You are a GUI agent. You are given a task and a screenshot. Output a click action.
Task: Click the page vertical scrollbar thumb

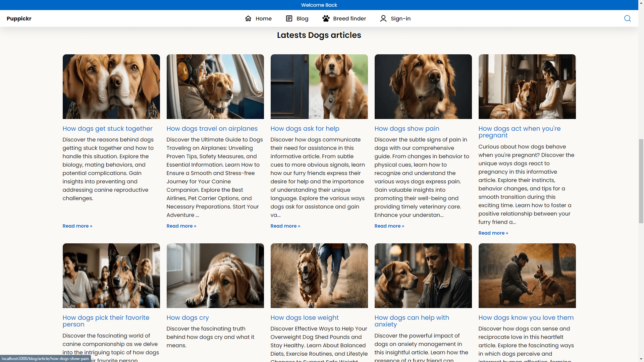pos(641,181)
